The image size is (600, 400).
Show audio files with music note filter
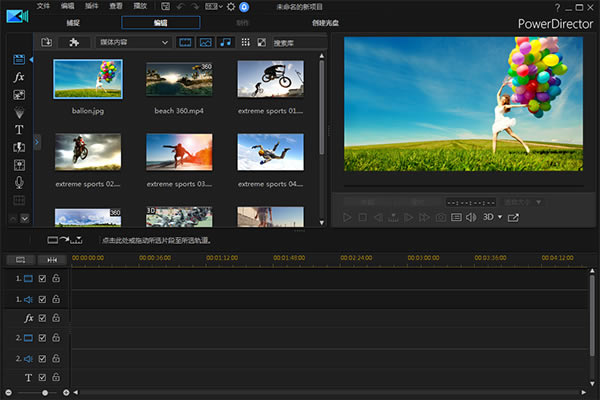point(224,43)
